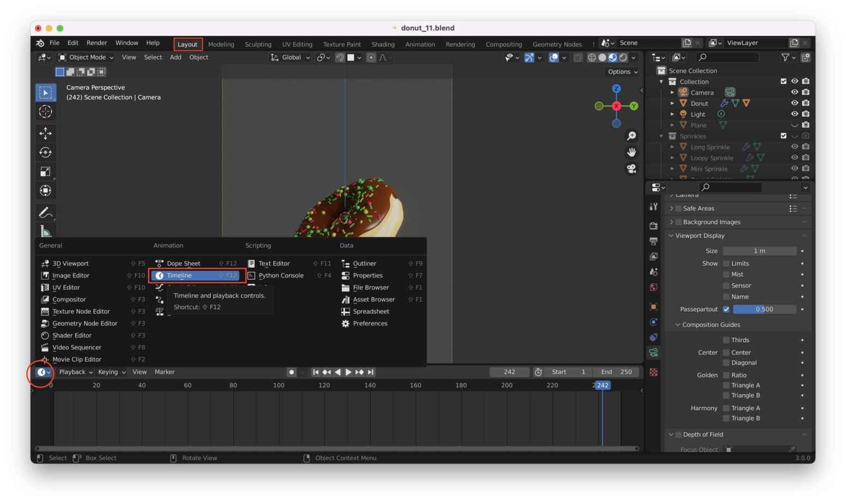Click the zoom magnifier viewport icon
This screenshot has width=846, height=504.
(632, 136)
